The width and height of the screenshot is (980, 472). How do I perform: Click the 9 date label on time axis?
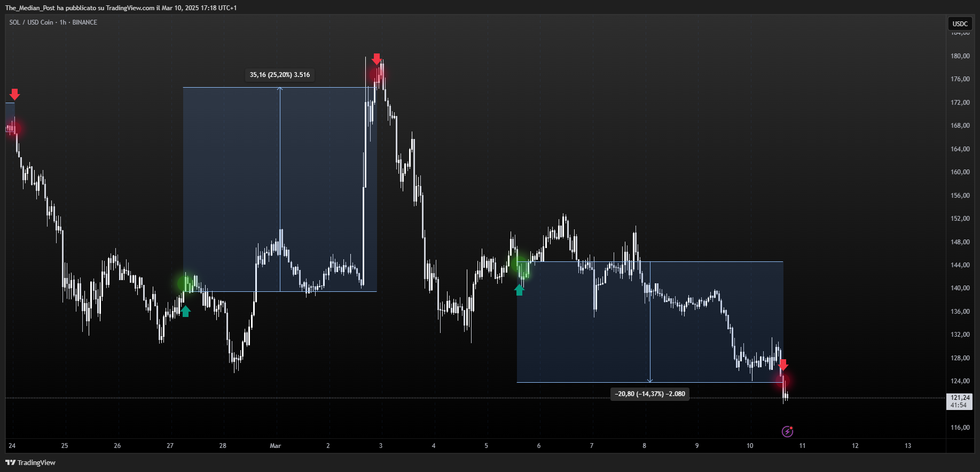click(x=697, y=446)
